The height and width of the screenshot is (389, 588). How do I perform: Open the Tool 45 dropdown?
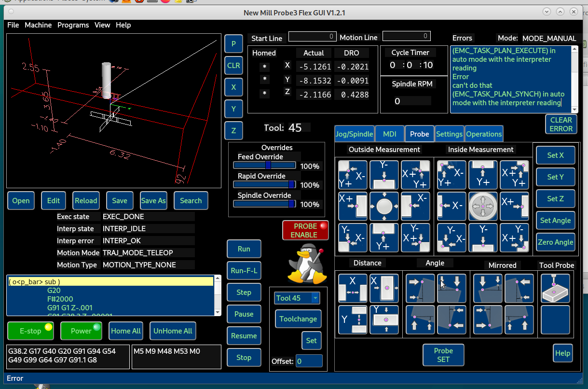pos(297,298)
